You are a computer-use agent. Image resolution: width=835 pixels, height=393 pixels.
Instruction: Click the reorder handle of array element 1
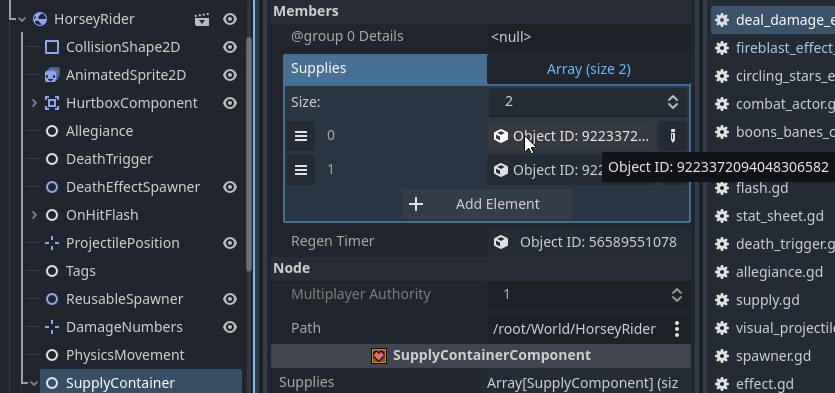[x=301, y=170]
